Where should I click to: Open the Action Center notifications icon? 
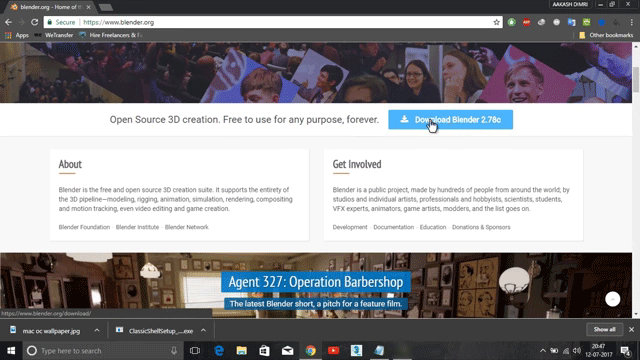pyautogui.click(x=626, y=351)
